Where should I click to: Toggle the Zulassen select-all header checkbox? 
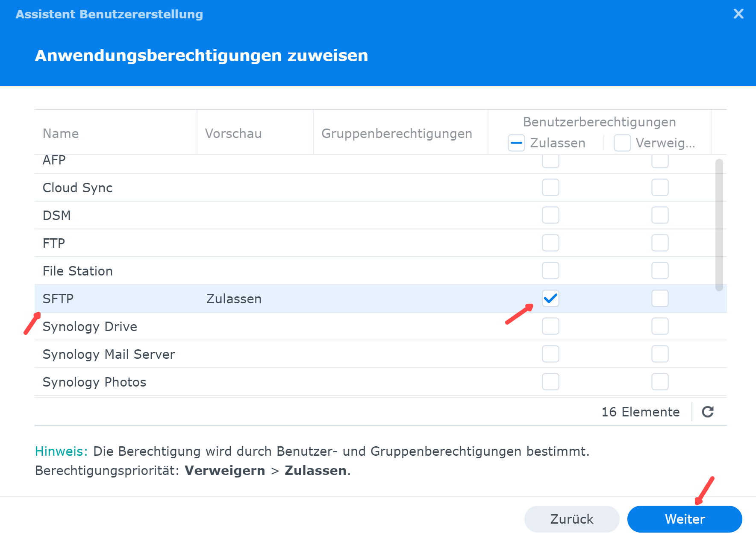click(x=516, y=143)
